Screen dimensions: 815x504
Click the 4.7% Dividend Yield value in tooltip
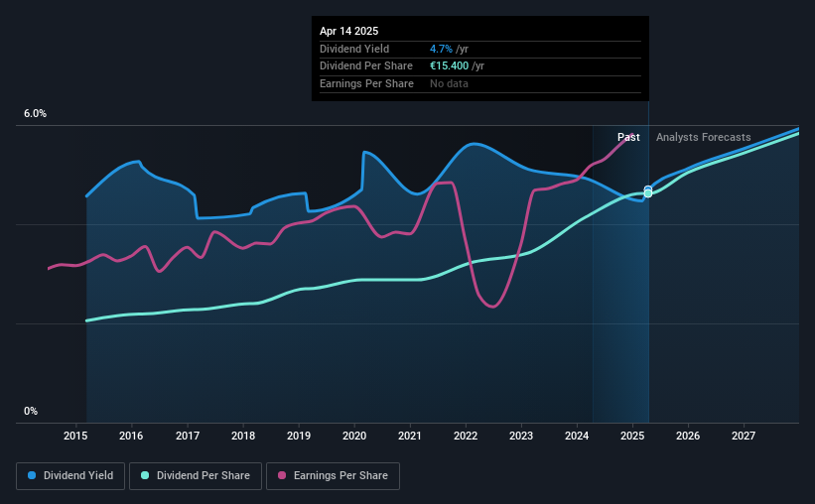[441, 49]
